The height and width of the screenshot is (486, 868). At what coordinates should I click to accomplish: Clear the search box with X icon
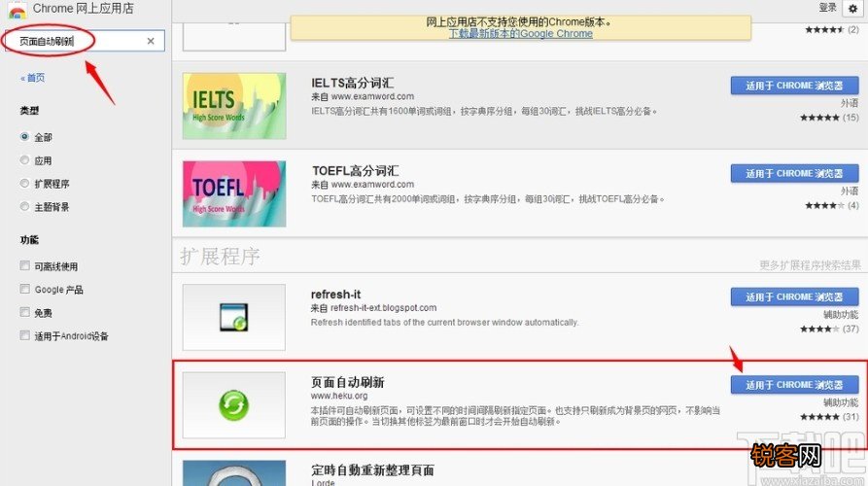coord(151,41)
